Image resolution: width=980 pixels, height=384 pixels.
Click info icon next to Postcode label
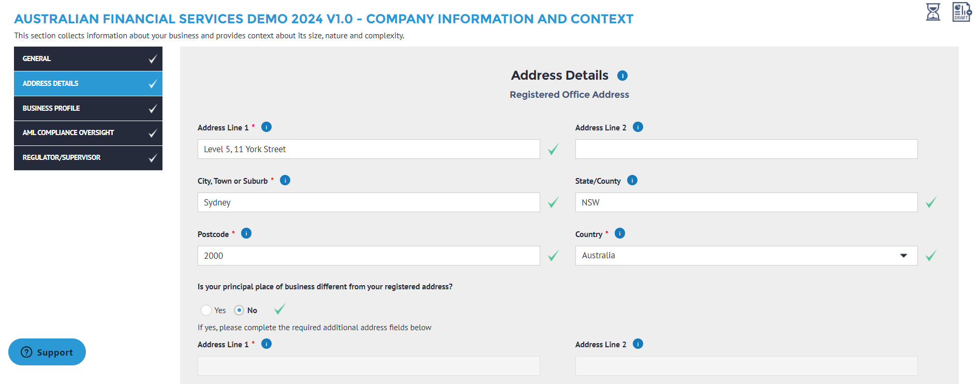click(246, 233)
